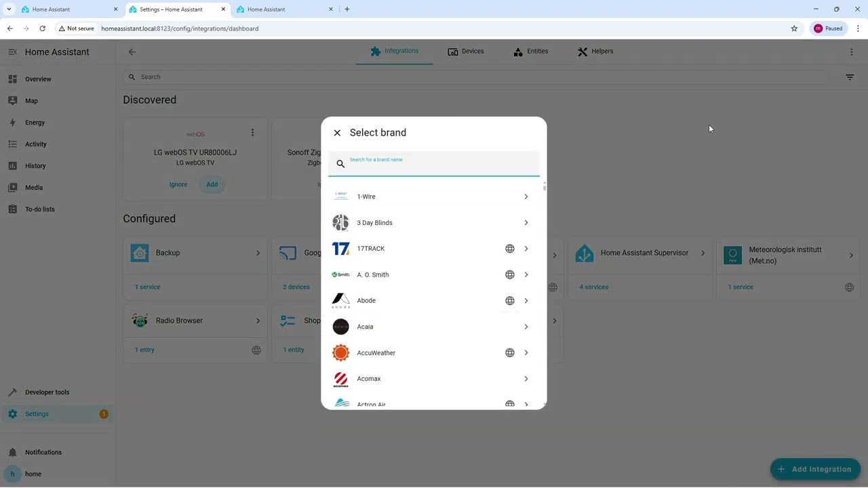Open Activity in the sidebar

click(x=58, y=144)
